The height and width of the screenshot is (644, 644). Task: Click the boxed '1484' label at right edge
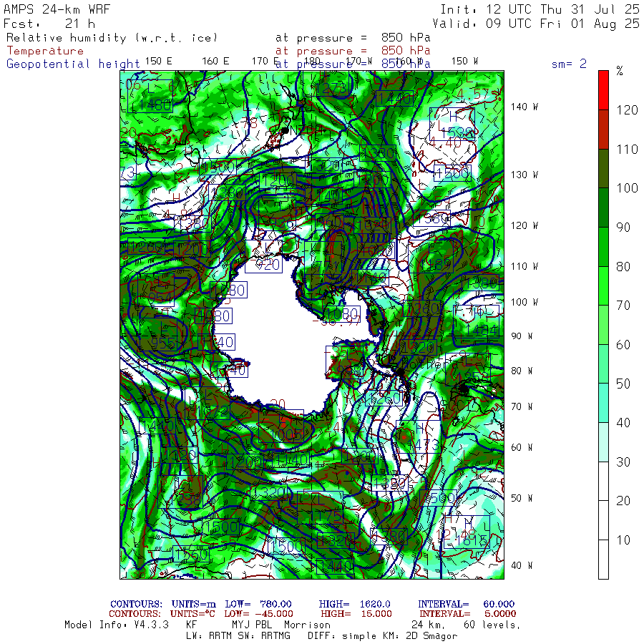tap(477, 321)
